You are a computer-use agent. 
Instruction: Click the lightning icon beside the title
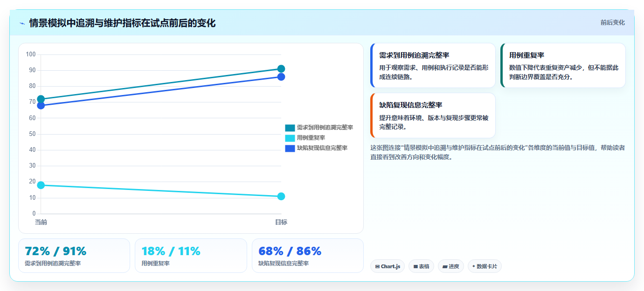[22, 23]
